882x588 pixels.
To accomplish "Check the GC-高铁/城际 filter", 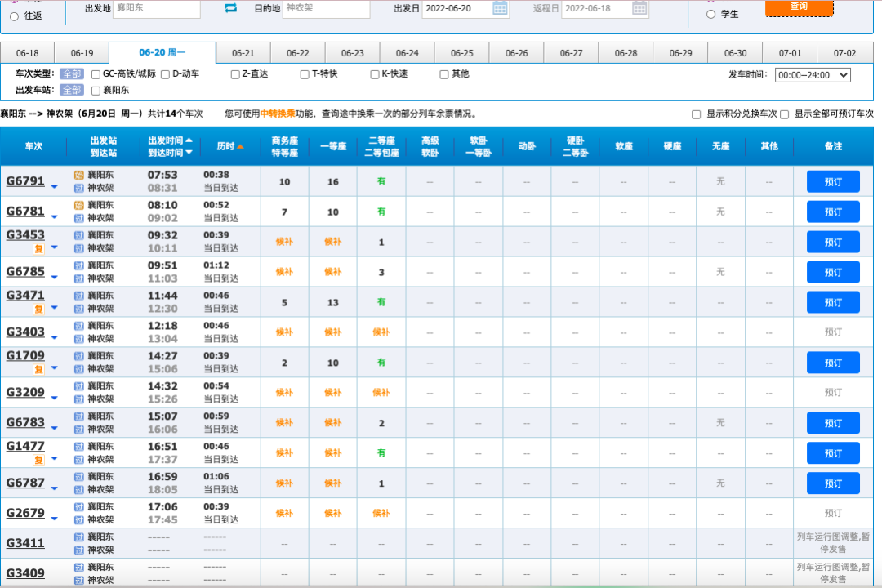I will [x=96, y=74].
